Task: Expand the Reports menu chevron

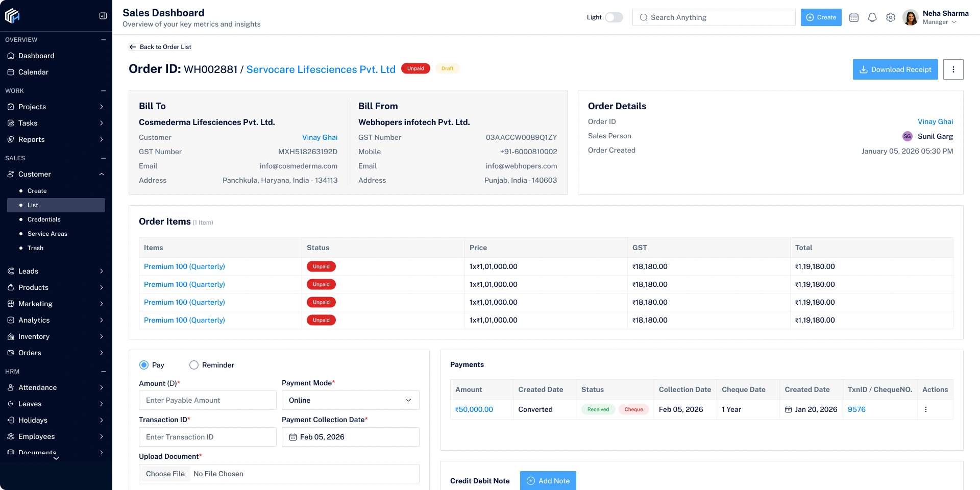Action: pyautogui.click(x=102, y=139)
